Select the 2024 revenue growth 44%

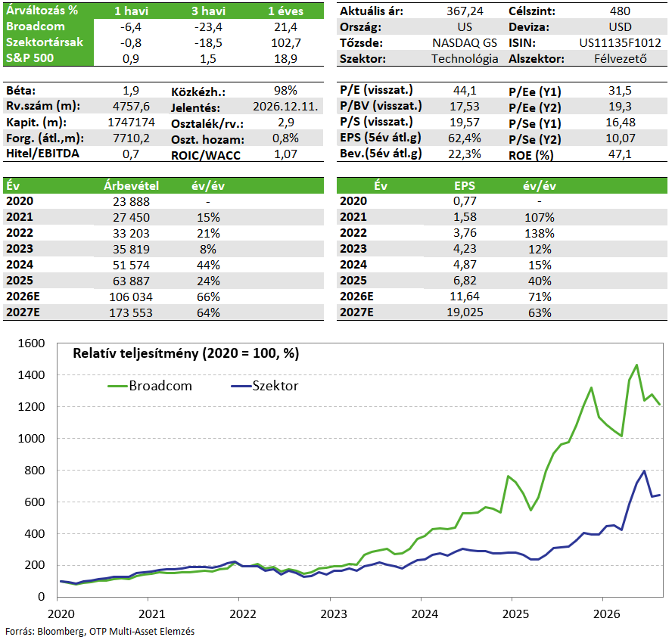[x=208, y=266]
